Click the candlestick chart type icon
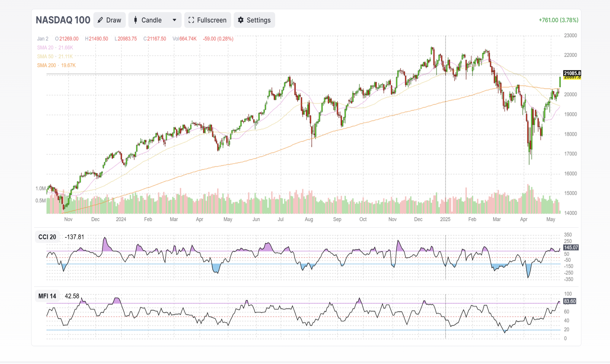The width and height of the screenshot is (610, 364). pos(135,20)
